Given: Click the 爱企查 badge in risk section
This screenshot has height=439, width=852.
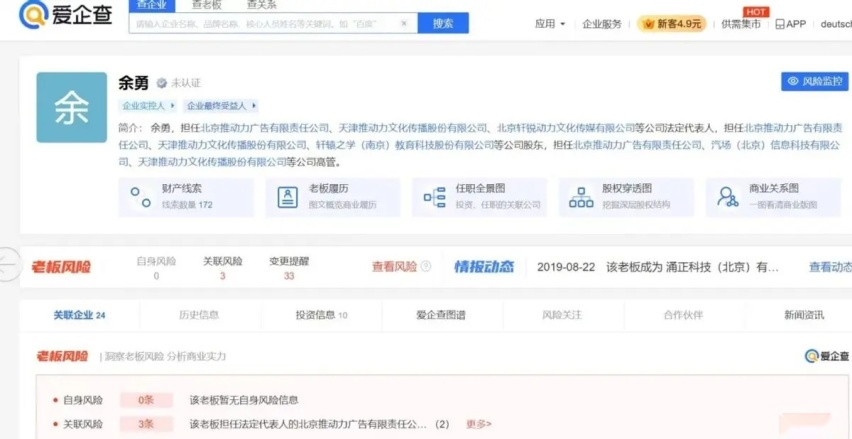Looking at the screenshot, I should [x=827, y=356].
